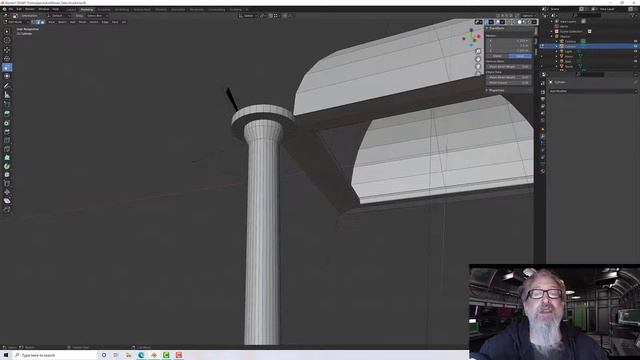The image size is (640, 360).
Task: Open the Add Modifier dropdown
Action: 592,91
